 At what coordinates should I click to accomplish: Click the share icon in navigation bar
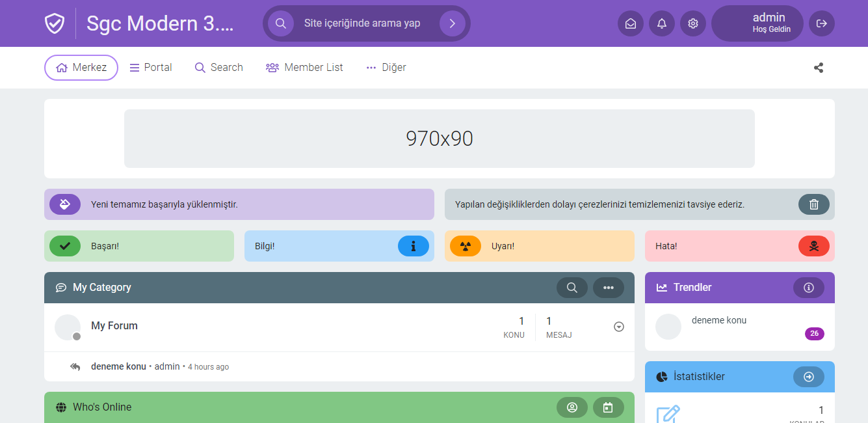point(818,68)
